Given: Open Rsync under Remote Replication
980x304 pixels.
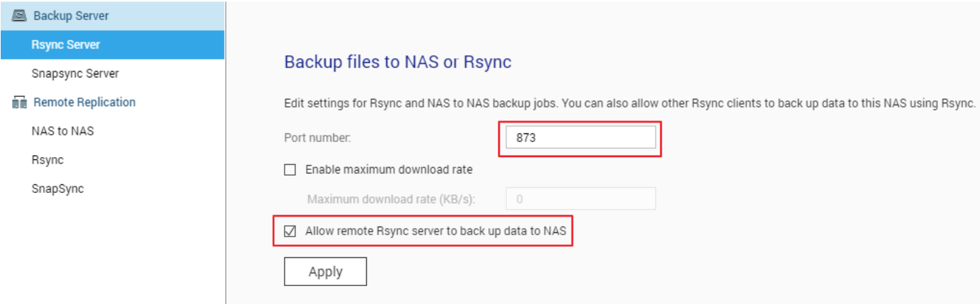Looking at the screenshot, I should click(47, 160).
